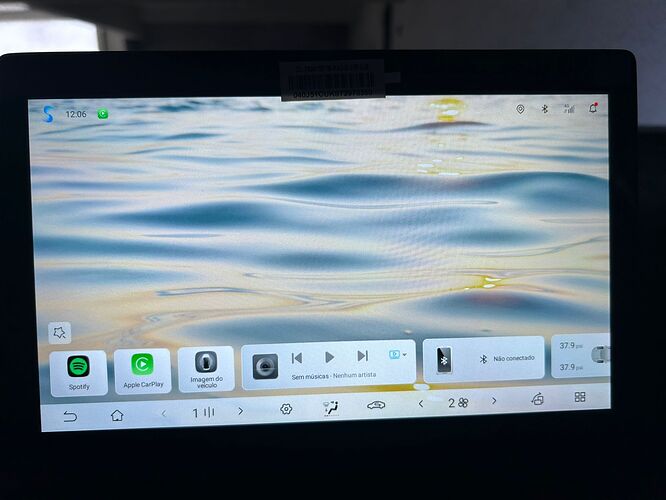Toggle the green indicator next to clock
The height and width of the screenshot is (500, 666).
pos(103,114)
